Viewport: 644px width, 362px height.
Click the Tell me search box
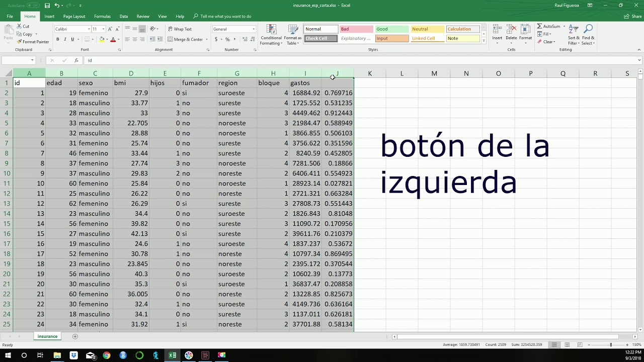tap(222, 17)
